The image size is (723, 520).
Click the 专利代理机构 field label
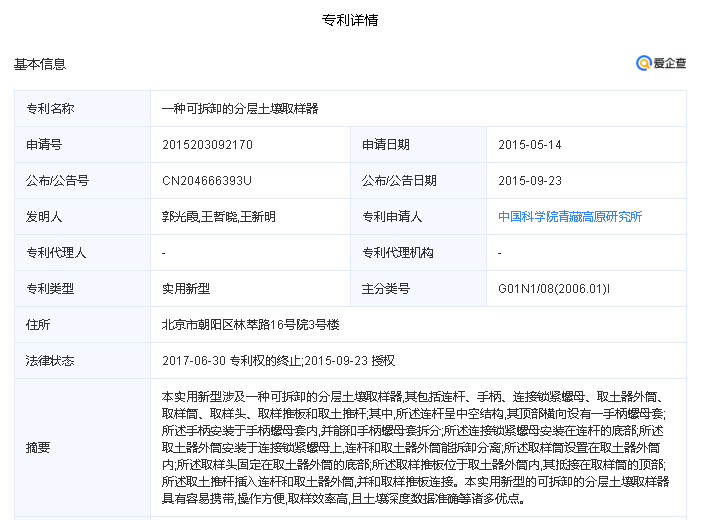(398, 253)
